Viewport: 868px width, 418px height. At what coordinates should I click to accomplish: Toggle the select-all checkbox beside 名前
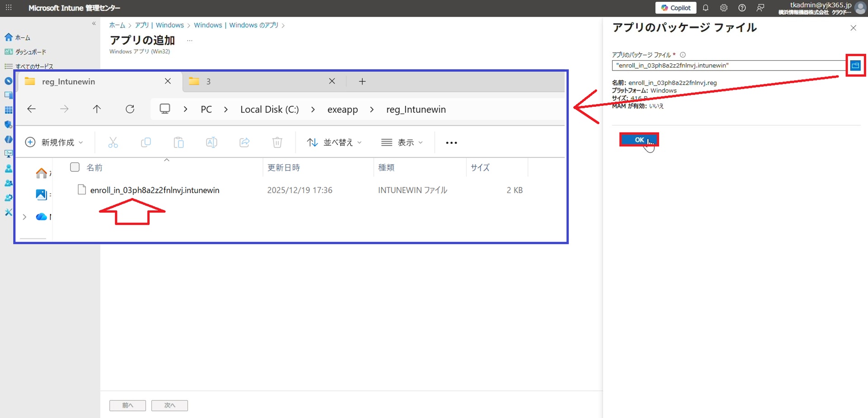coord(75,167)
